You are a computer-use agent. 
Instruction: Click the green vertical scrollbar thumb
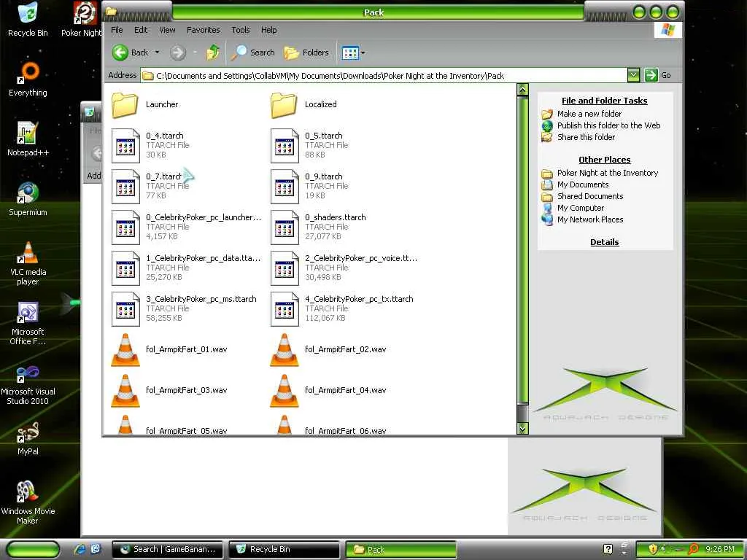tap(522, 251)
